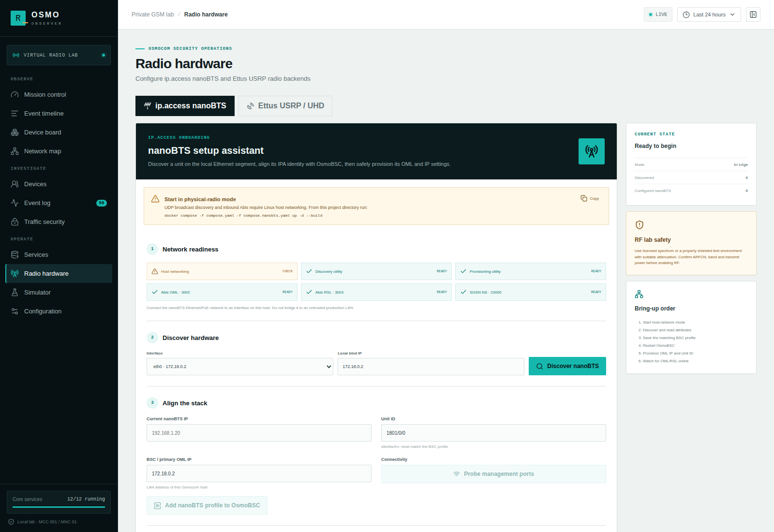Viewport: 774px width, 532px height.
Task: Click Add nanoBTS profile to OsmoBSC
Action: [207, 505]
